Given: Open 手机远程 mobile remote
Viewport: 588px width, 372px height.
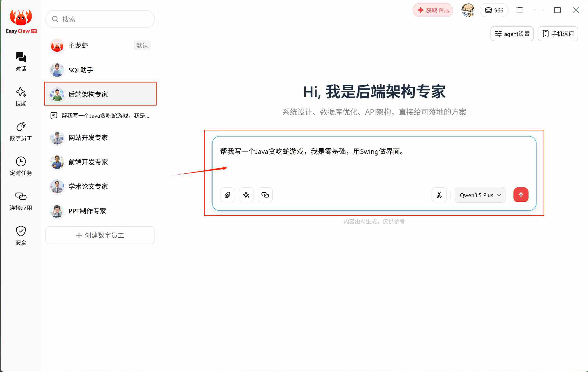Looking at the screenshot, I should coord(558,34).
